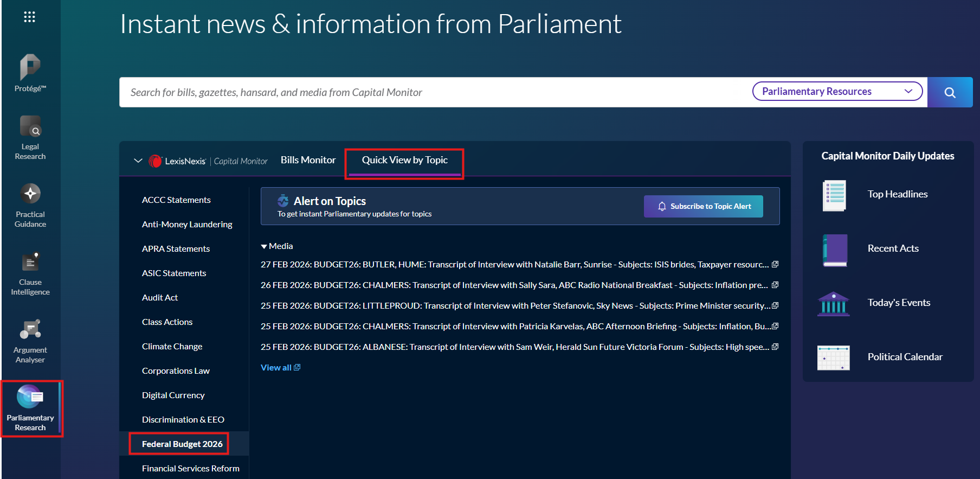This screenshot has height=479, width=980.
Task: Click Subscribe to Topic Alert button
Action: click(x=703, y=206)
